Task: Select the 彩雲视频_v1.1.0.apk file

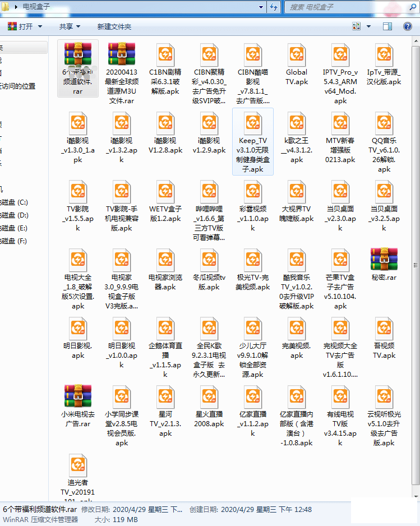Action: click(252, 206)
